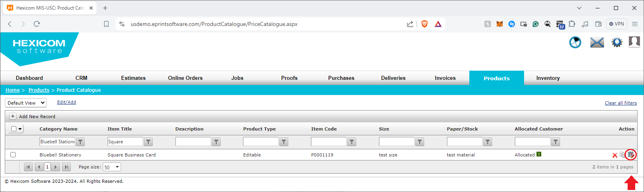Open the Dashboard menu

29,78
